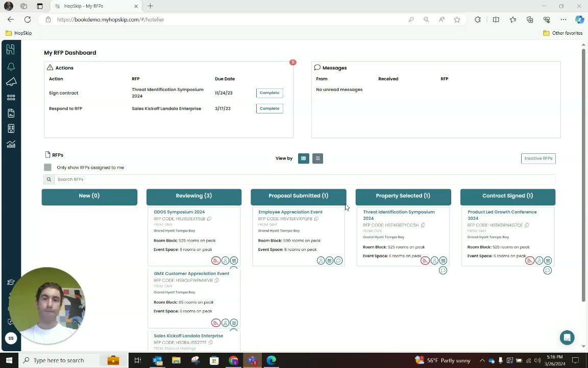Select the Proposal Submitted (1) column header
588x368 pixels.
(299, 197)
